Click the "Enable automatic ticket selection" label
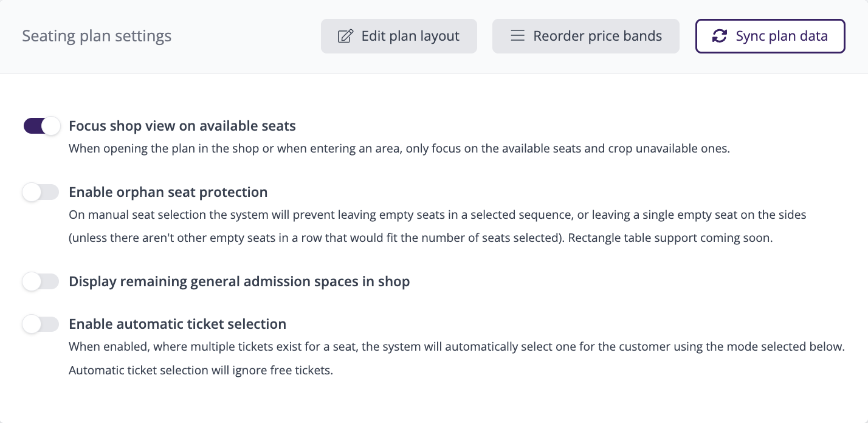Screen dimensions: 868x423 coord(177,325)
